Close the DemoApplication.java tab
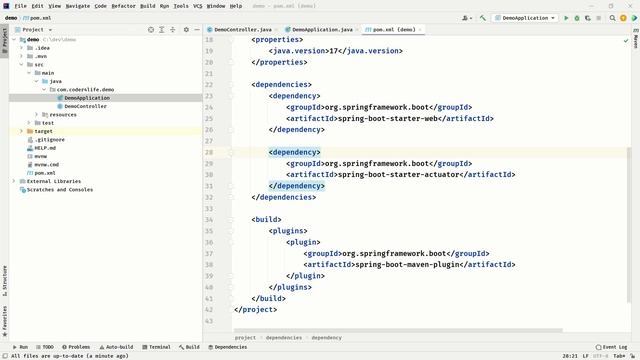Viewport: 640px width, 360px height. [x=357, y=30]
